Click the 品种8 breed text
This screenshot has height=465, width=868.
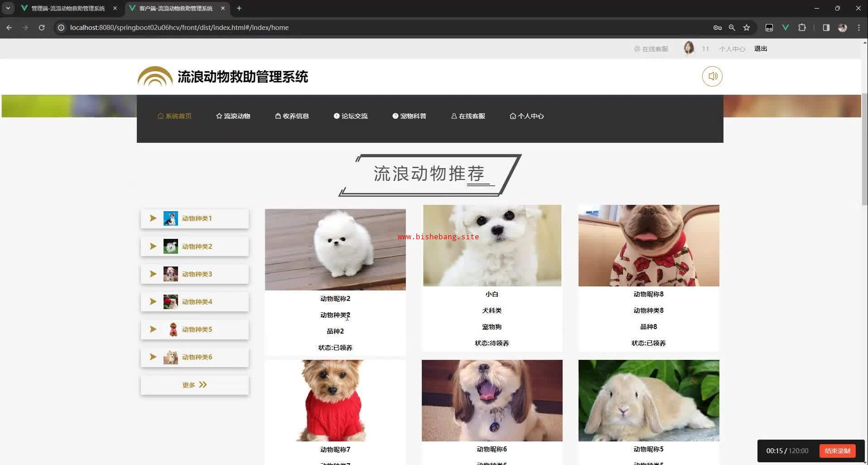point(649,327)
